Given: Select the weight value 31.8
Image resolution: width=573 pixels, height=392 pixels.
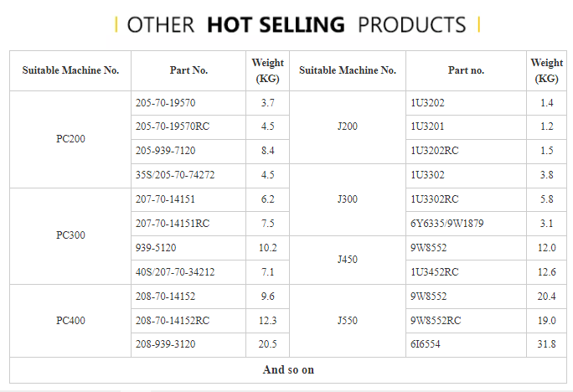Looking at the screenshot, I should pyautogui.click(x=546, y=344).
